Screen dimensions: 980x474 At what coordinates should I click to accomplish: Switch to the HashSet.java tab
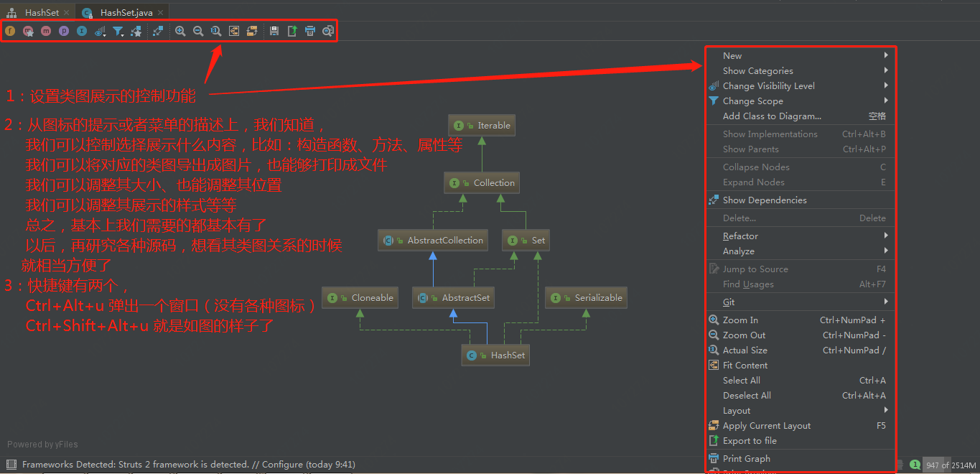tap(122, 12)
